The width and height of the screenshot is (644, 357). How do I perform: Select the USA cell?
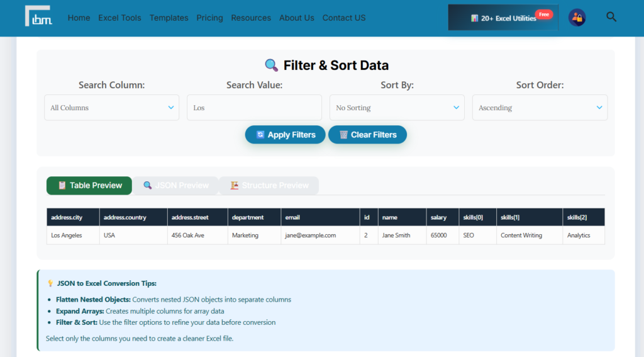[133, 235]
